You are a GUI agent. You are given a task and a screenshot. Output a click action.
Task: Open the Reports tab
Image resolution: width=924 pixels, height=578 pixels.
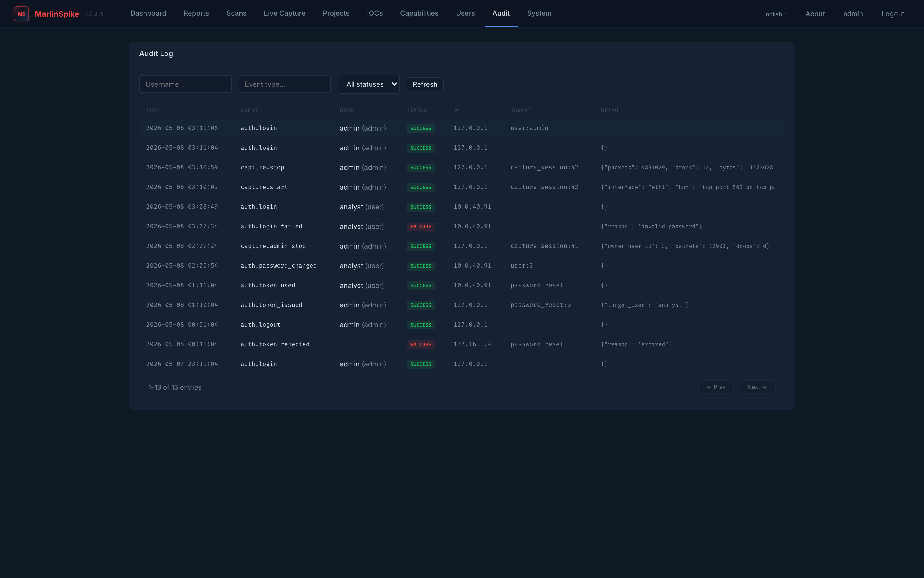click(x=196, y=13)
